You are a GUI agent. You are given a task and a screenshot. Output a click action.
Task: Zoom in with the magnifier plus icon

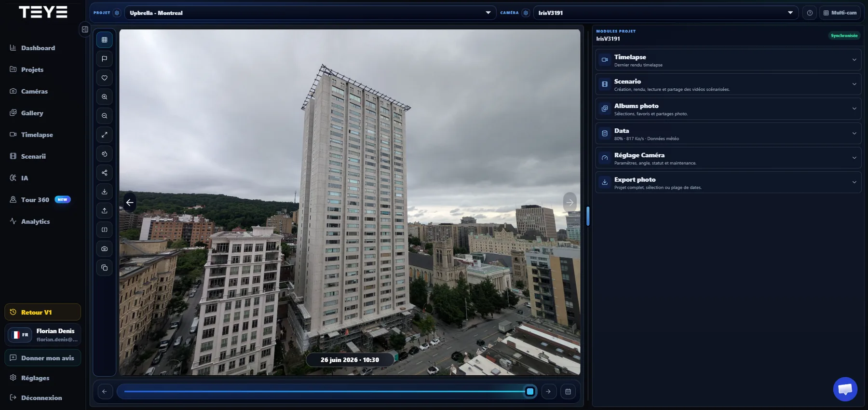coord(105,97)
